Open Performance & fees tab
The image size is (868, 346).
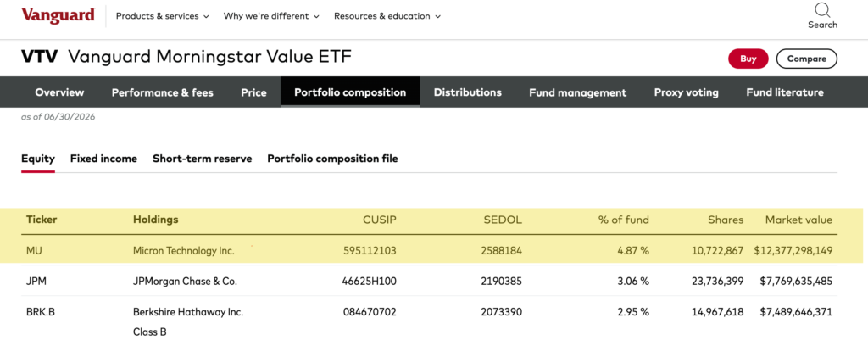pos(162,92)
